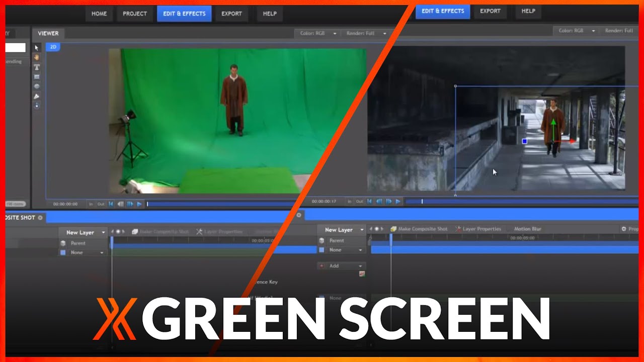Open Layer Properties in left timeline
The image size is (644, 362).
219,232
